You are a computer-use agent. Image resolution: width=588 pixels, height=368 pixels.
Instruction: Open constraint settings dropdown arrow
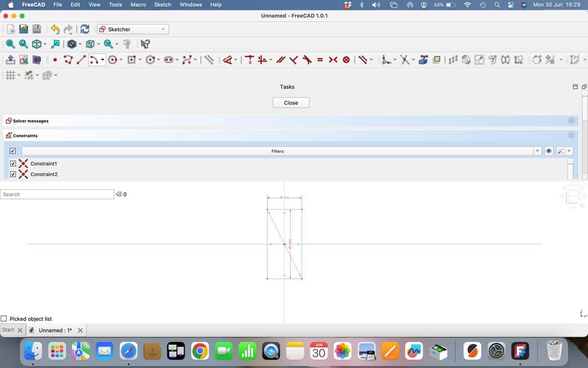tap(569, 151)
